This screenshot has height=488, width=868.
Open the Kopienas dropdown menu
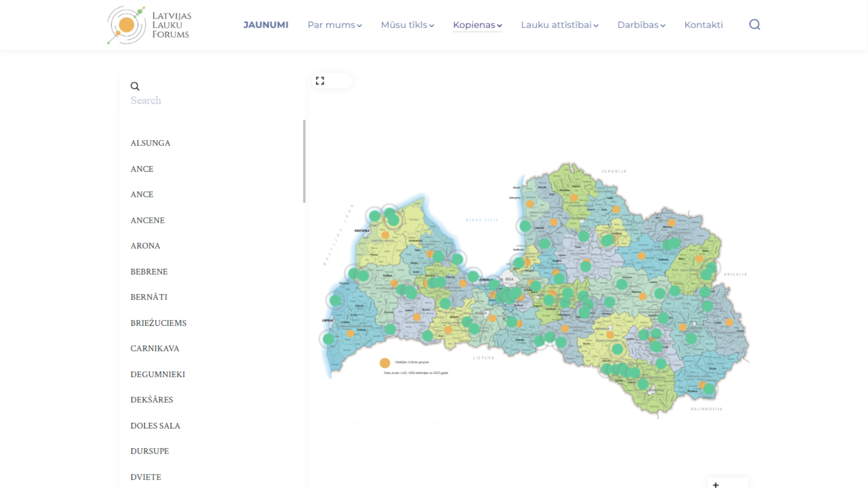pos(477,25)
